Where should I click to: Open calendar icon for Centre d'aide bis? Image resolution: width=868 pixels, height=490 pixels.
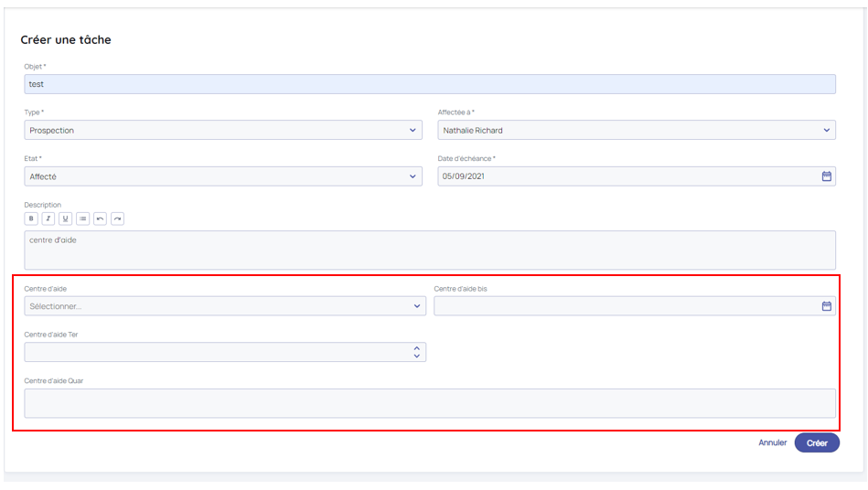(x=826, y=306)
